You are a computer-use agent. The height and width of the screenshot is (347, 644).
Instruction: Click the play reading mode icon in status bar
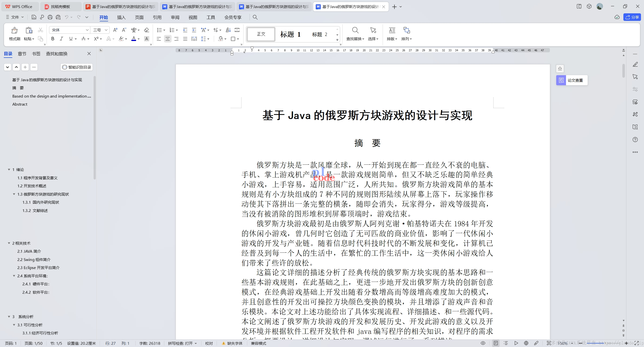pyautogui.click(x=516, y=343)
